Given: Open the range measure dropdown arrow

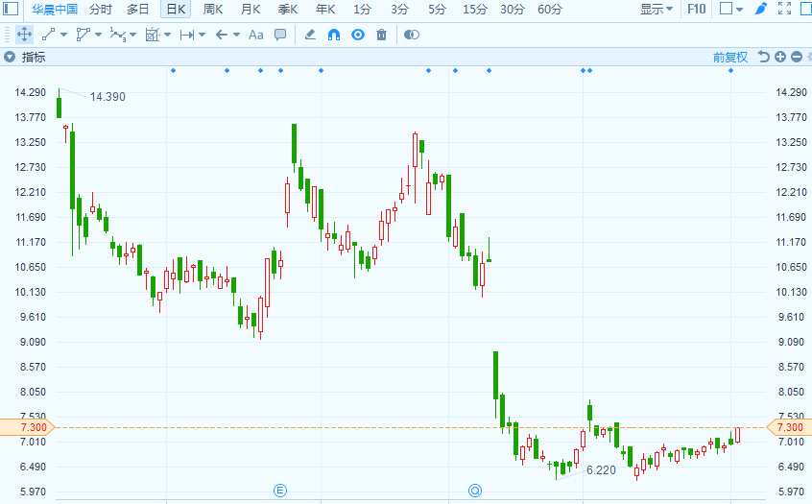Looking at the screenshot, I should pos(202,35).
